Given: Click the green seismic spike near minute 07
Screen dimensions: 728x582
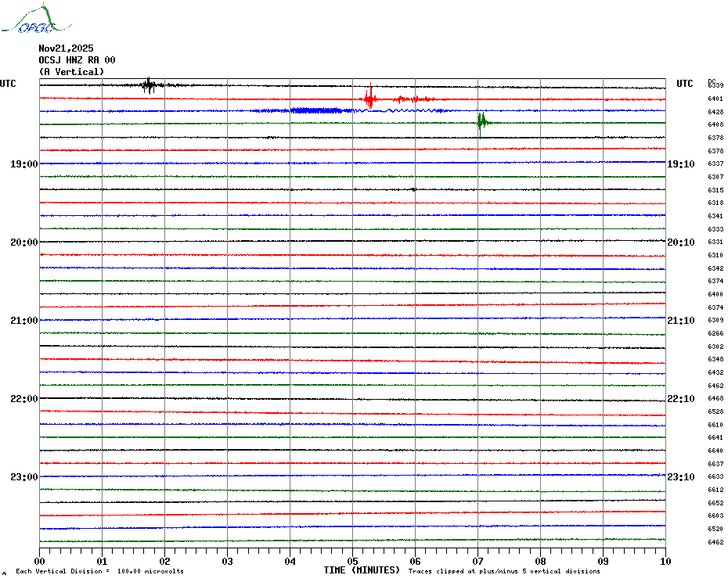Looking at the screenshot, I should click(x=482, y=121).
